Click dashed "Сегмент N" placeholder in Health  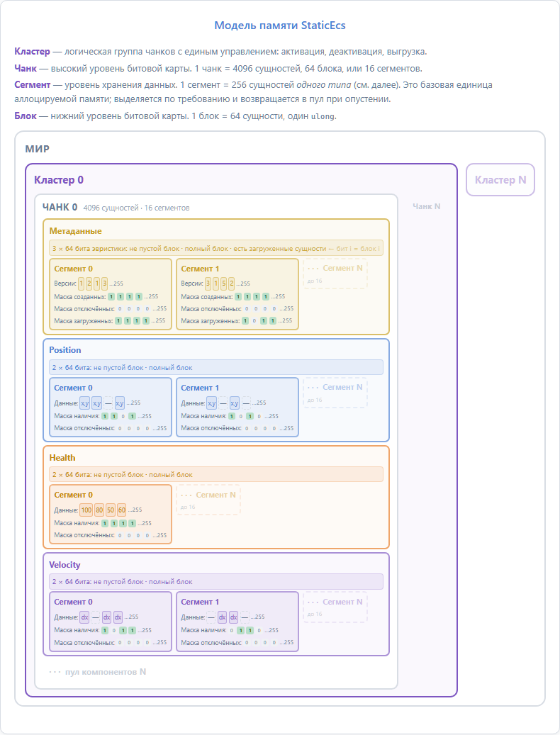point(208,500)
